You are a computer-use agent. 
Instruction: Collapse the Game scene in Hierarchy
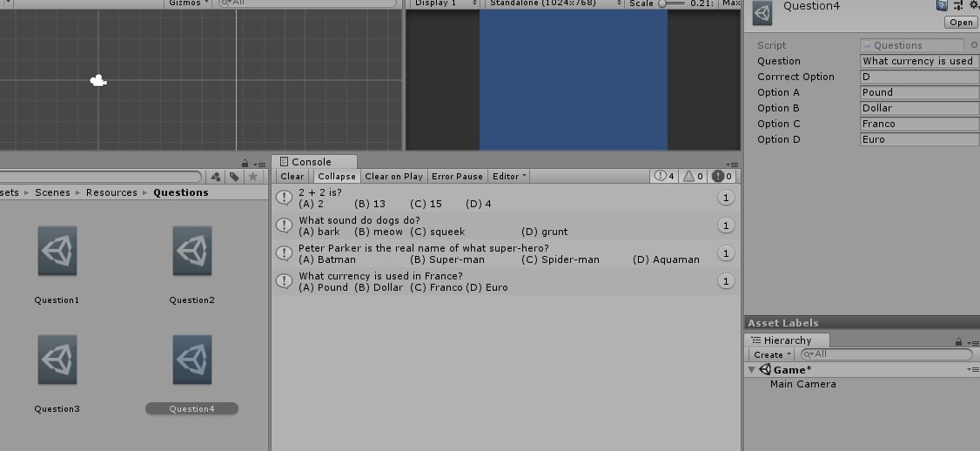click(x=751, y=370)
